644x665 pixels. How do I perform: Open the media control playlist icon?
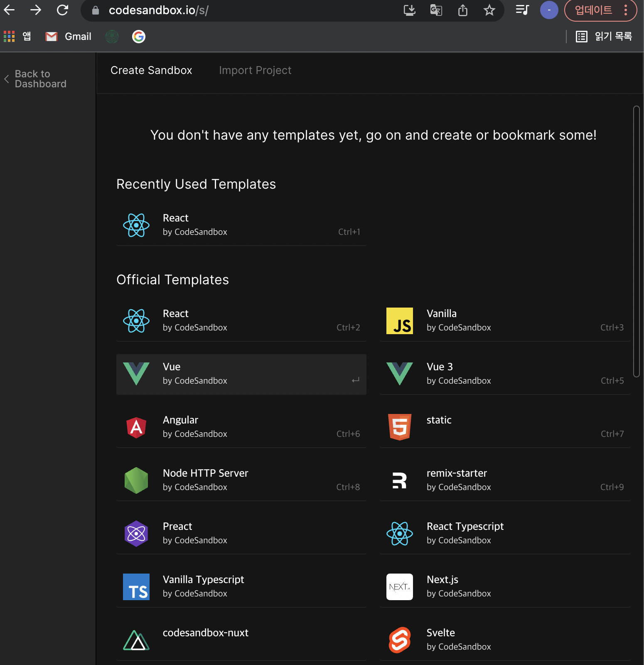[522, 10]
